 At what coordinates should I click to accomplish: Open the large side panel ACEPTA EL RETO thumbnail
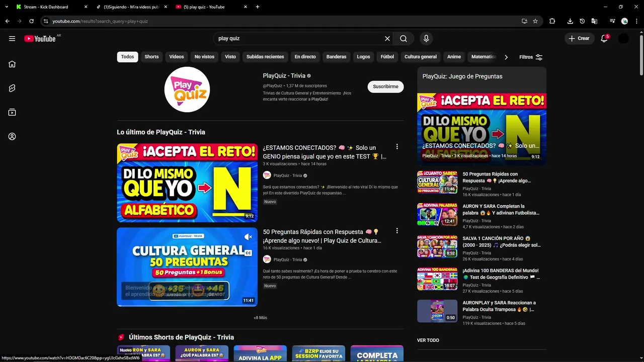pos(482,129)
